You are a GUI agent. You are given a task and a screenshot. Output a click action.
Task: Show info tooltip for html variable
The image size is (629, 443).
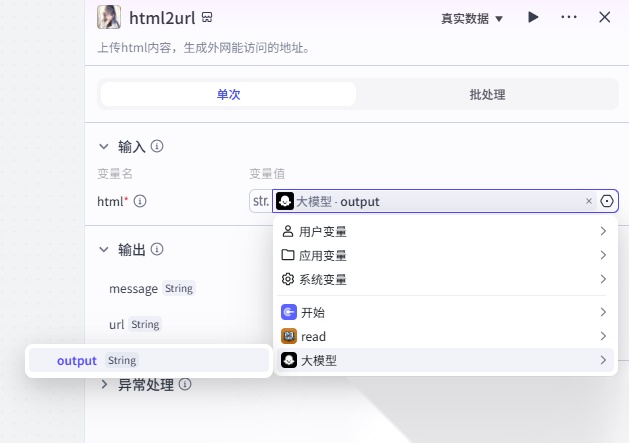[x=140, y=201]
